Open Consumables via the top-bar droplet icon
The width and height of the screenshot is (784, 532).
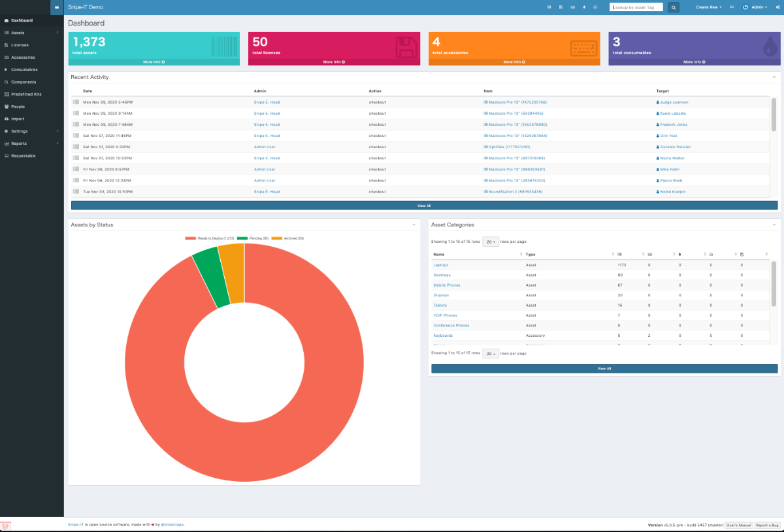(584, 7)
